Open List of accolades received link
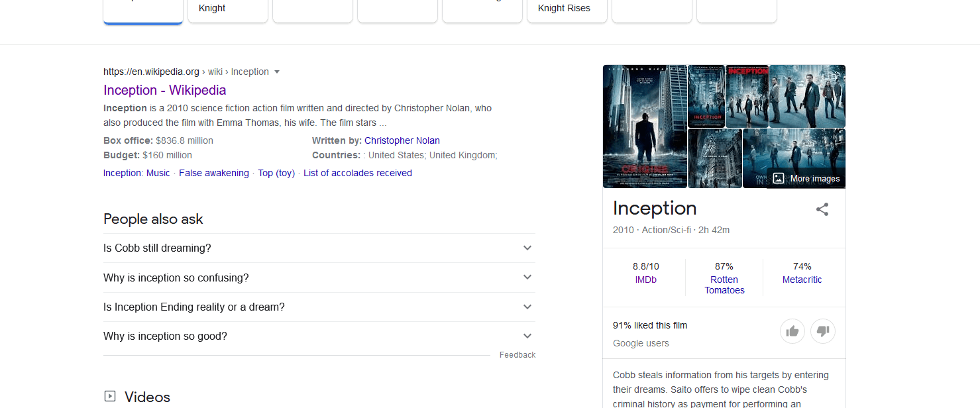This screenshot has width=980, height=408. tap(358, 173)
